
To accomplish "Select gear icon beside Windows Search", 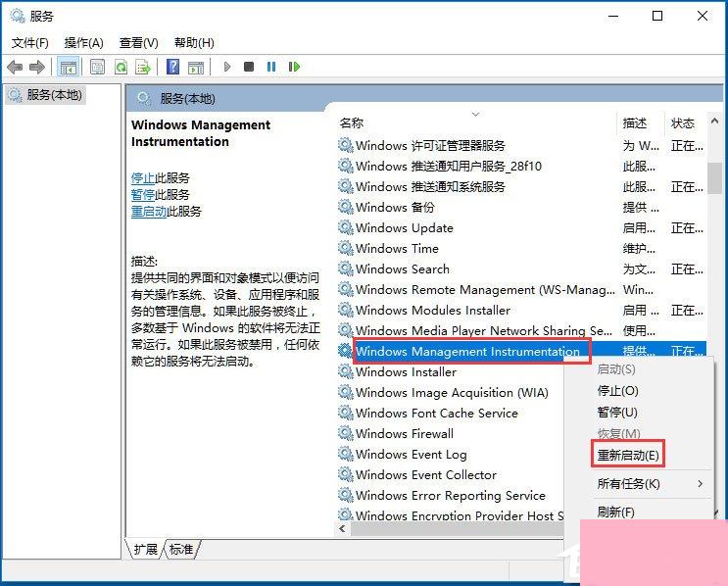I will [346, 269].
